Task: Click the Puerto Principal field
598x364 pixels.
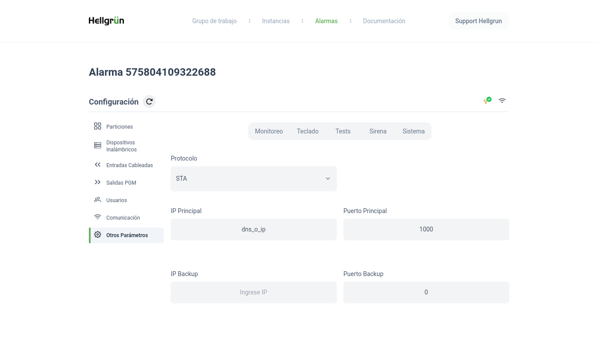Action: (426, 229)
